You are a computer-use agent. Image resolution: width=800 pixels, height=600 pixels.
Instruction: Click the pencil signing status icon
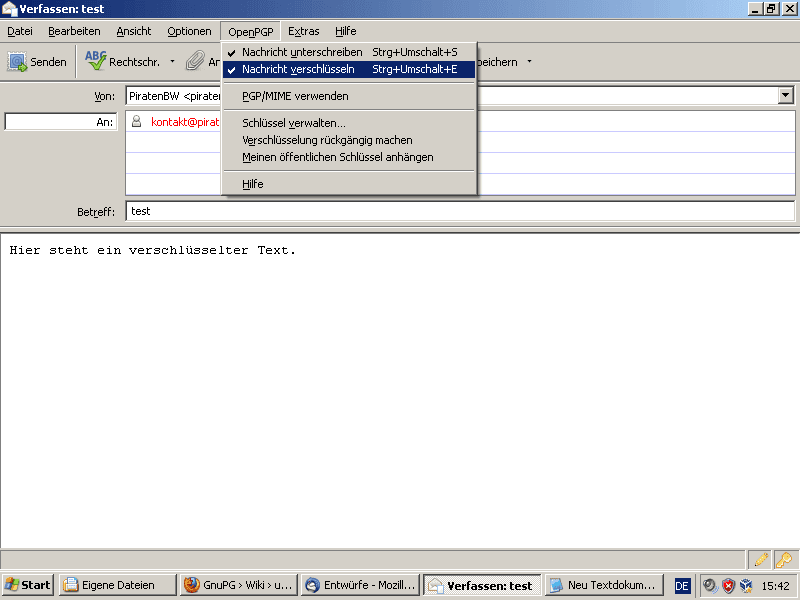[x=761, y=560]
